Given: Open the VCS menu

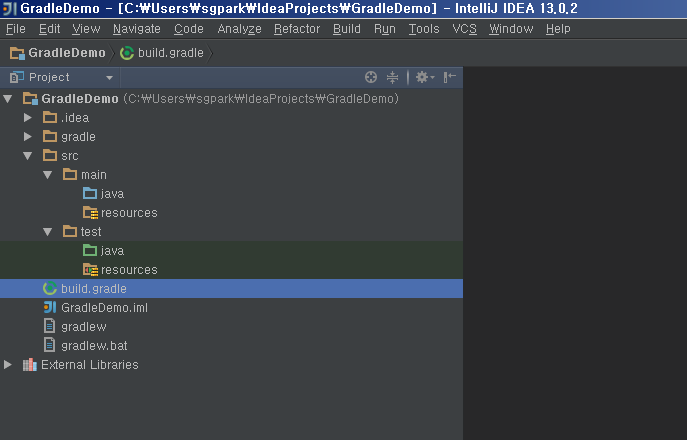Looking at the screenshot, I should pyautogui.click(x=464, y=29).
